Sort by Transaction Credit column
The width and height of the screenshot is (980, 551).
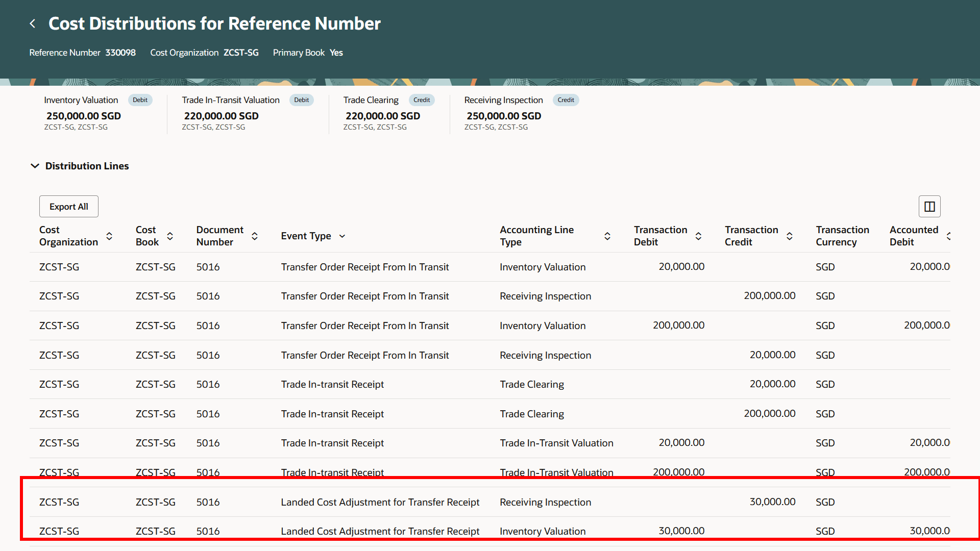(789, 236)
